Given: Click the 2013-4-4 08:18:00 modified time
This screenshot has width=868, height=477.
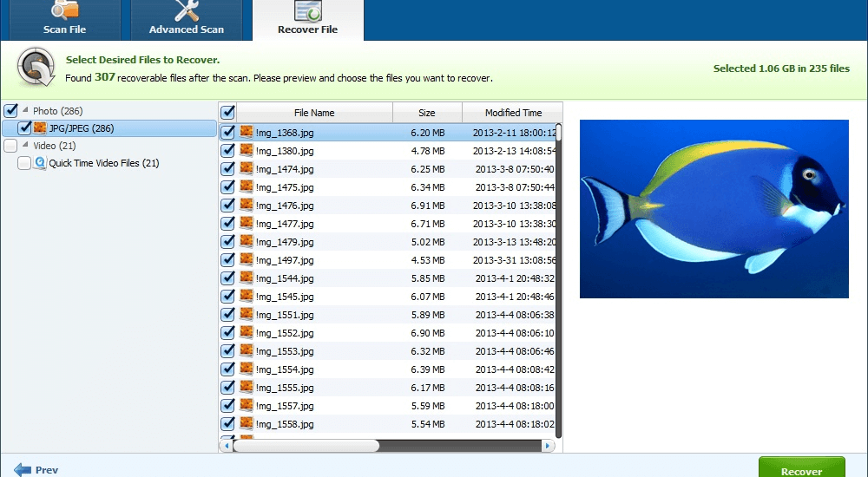Looking at the screenshot, I should pos(514,406).
